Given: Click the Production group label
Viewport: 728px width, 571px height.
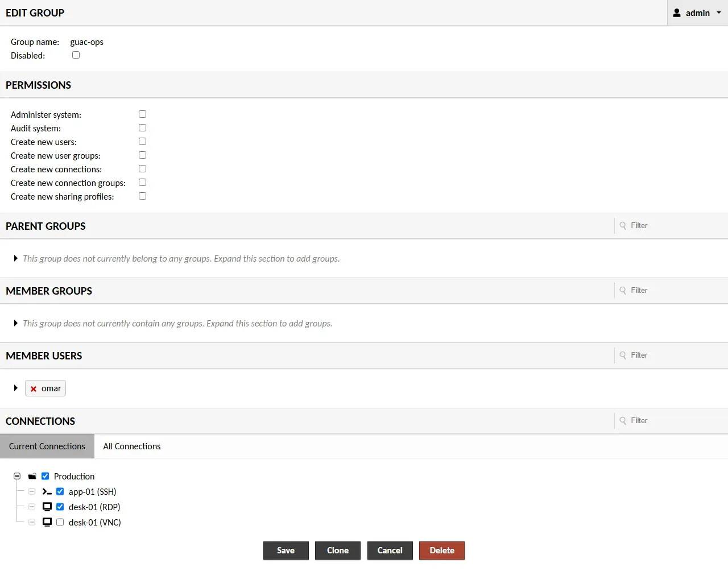Looking at the screenshot, I should [x=75, y=476].
